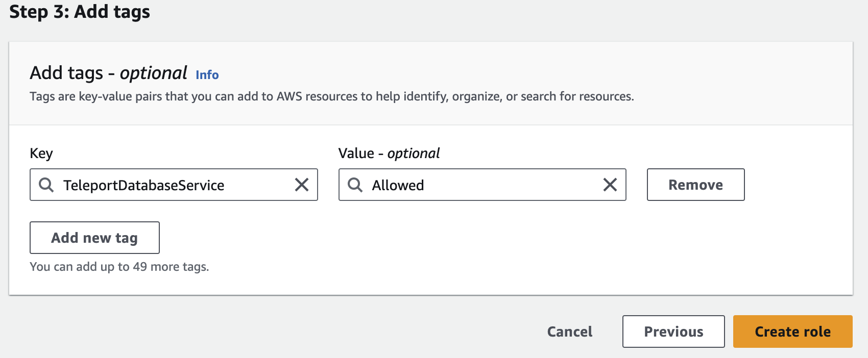Click the 'Step 3: Add tags' heading
868x358 pixels.
click(80, 12)
